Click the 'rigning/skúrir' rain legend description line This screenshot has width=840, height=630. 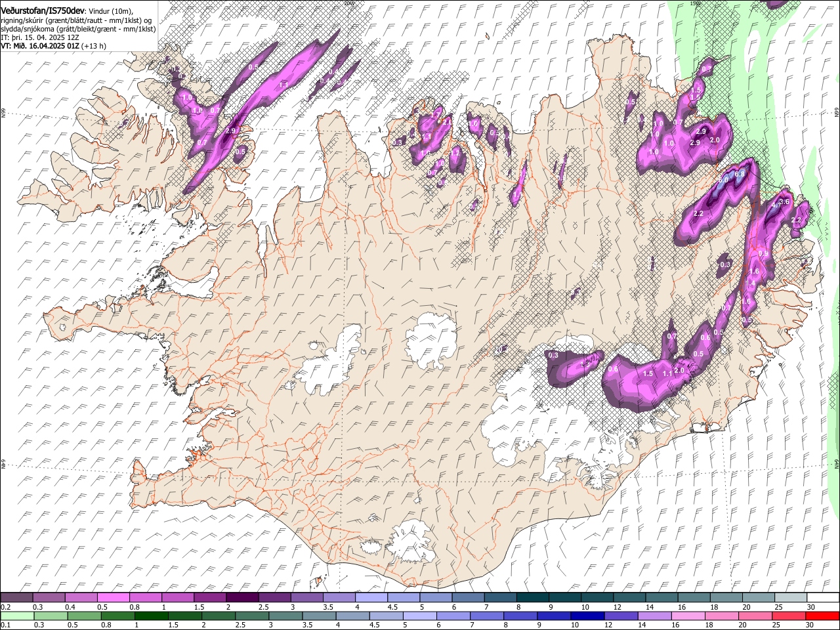coord(77,20)
